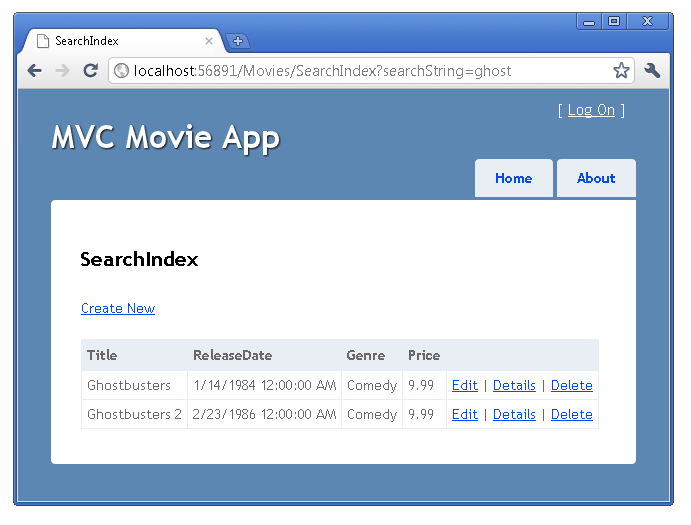
Task: Click the globe site info icon
Action: pyautogui.click(x=121, y=71)
